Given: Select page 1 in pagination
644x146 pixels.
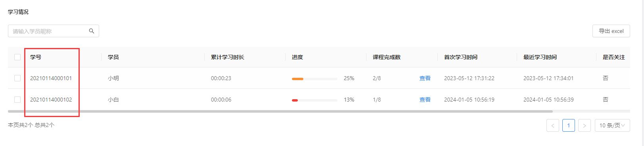Looking at the screenshot, I should click(x=569, y=125).
